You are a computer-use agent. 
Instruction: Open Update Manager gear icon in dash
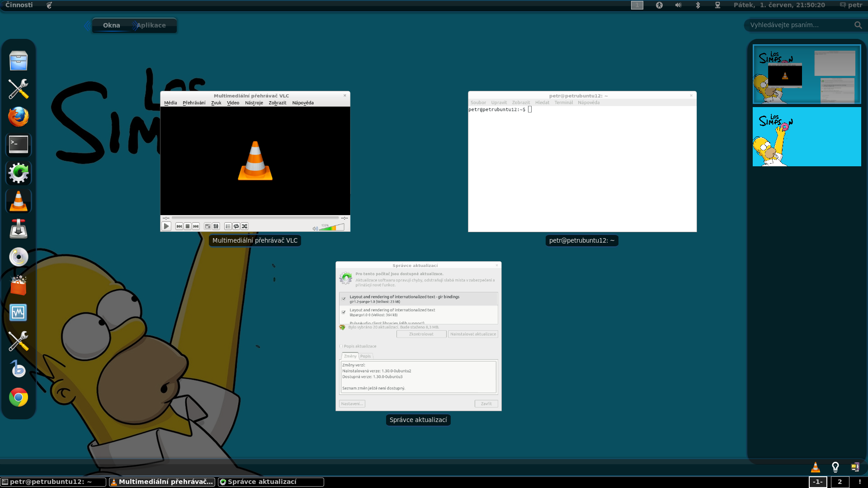point(19,173)
